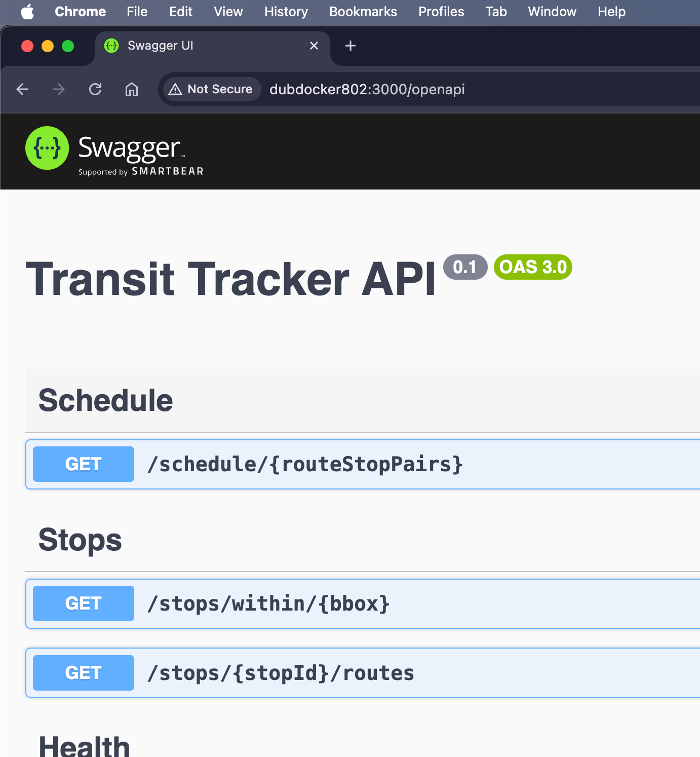Collapse the Schedule section header
Viewport: 700px width, 757px height.
click(106, 400)
